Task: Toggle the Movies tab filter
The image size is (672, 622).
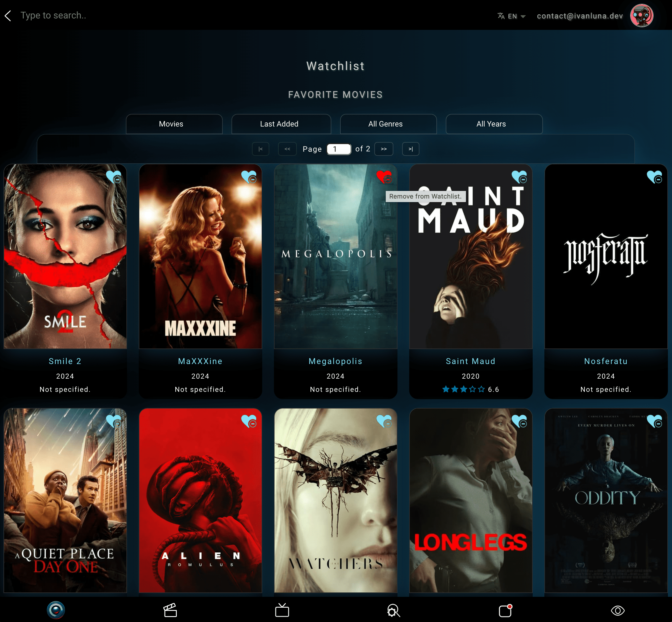Action: click(171, 124)
